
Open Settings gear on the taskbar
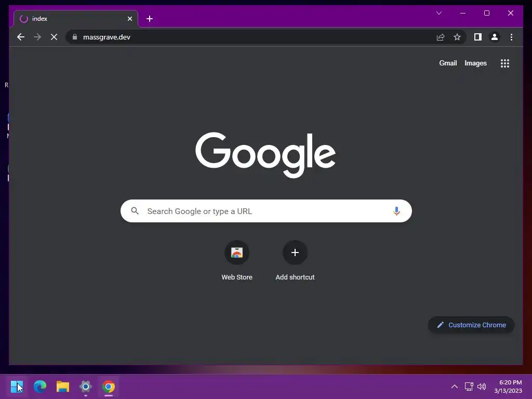pyautogui.click(x=86, y=387)
